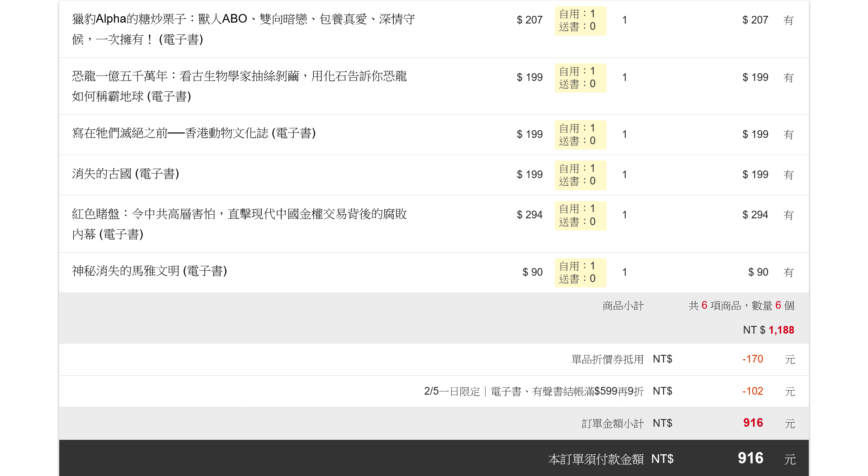Open the book title 恐龍一億五千萬年
Screen dimensions: 868x476
(239, 86)
